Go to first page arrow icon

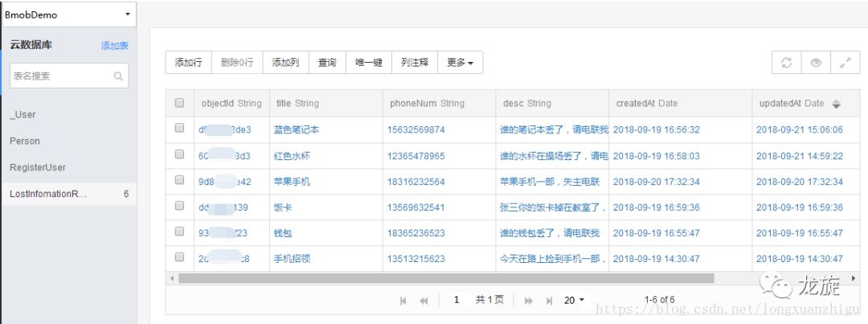(403, 300)
